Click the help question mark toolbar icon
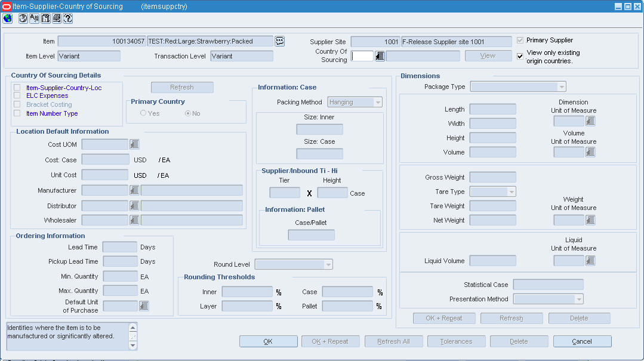The height and width of the screenshot is (361, 644). [x=68, y=18]
